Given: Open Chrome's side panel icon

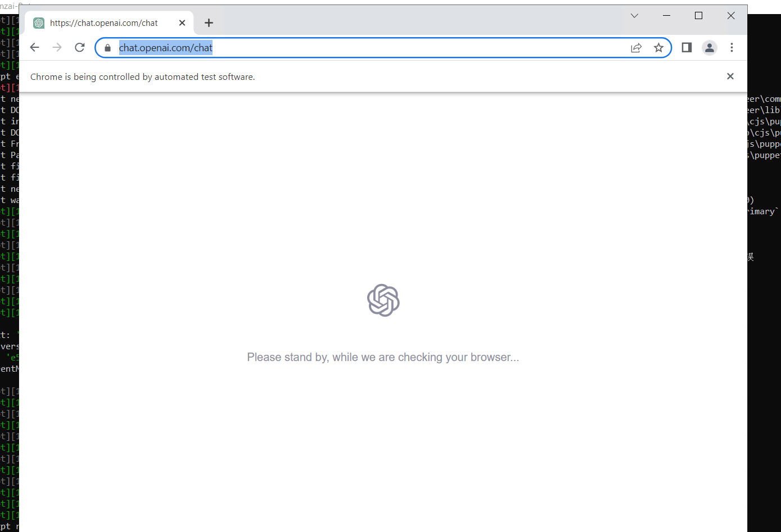Looking at the screenshot, I should (x=686, y=47).
